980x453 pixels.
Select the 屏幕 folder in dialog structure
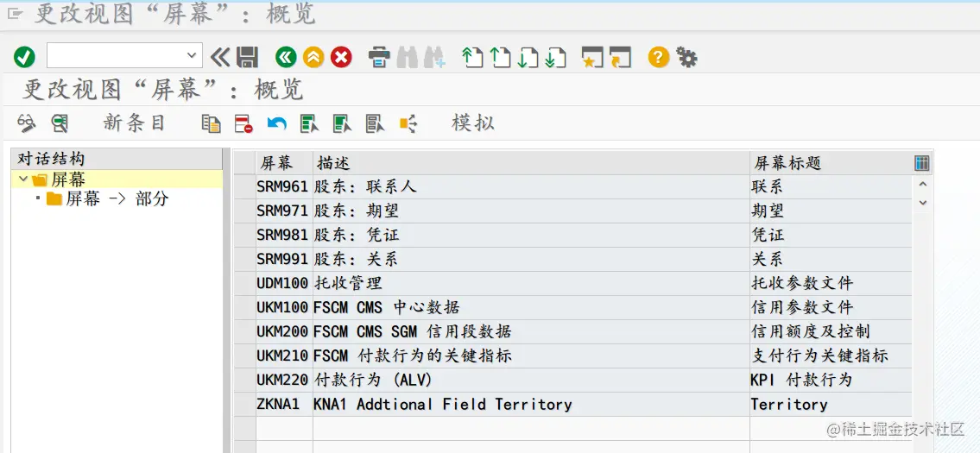[68, 180]
